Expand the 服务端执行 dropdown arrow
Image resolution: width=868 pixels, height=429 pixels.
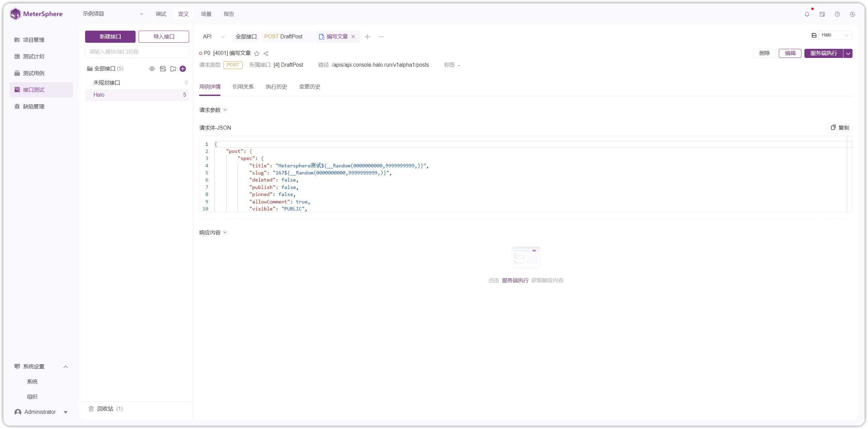pos(848,53)
